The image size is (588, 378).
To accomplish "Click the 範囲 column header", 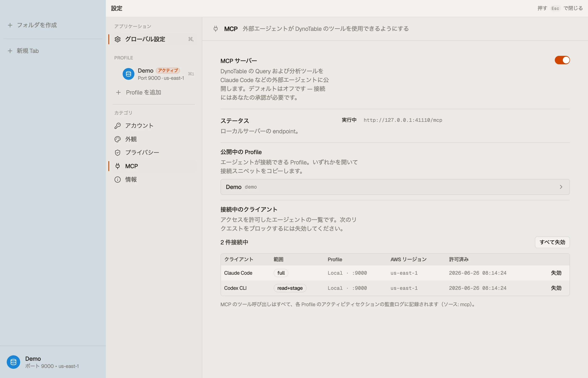I will (x=278, y=259).
